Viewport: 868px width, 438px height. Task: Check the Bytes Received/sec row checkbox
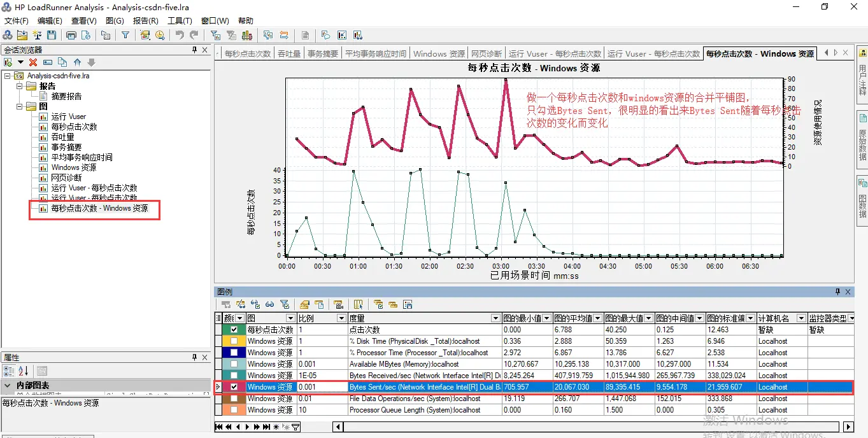234,376
